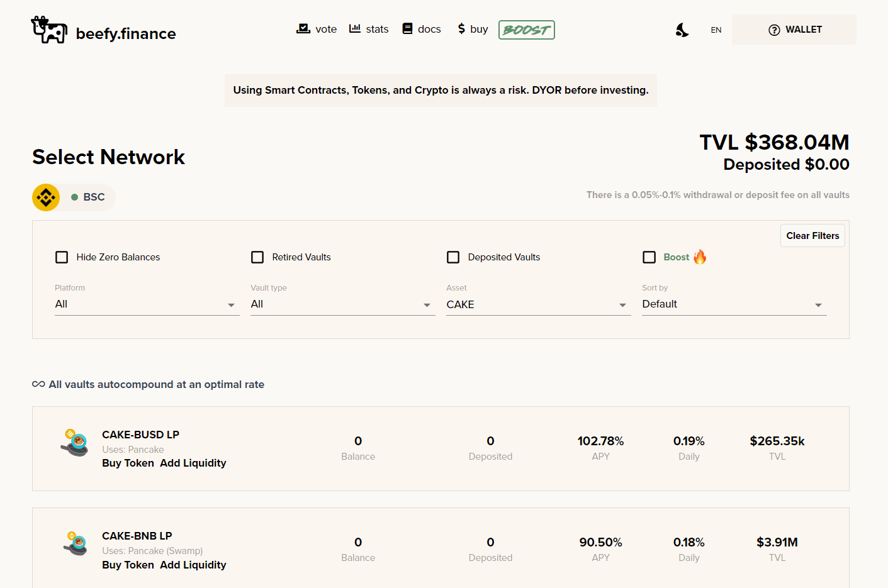Click the 0.18% Daily value
This screenshot has width=888, height=588.
pyautogui.click(x=689, y=542)
